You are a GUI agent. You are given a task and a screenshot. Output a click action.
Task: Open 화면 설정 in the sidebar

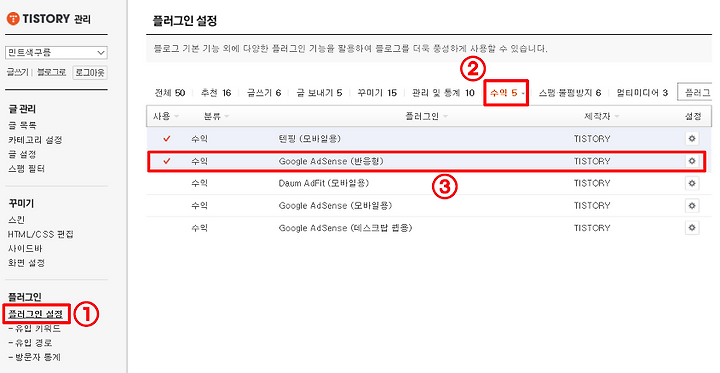point(26,263)
